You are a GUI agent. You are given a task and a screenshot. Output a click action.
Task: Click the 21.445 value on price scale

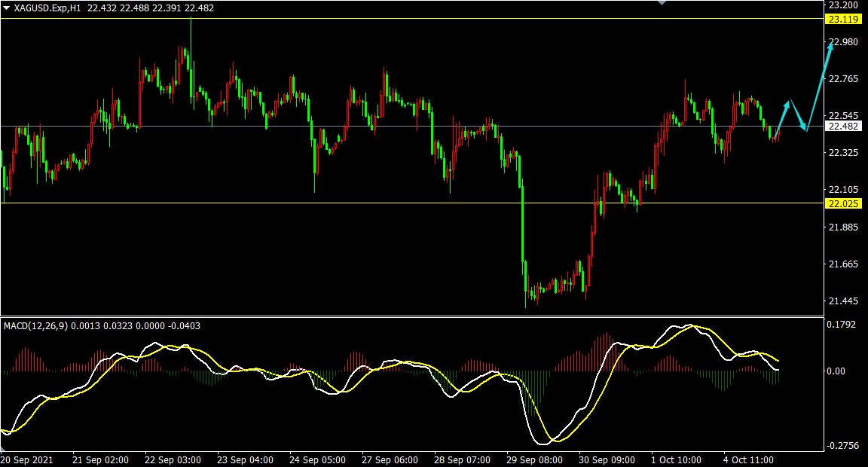coord(843,301)
